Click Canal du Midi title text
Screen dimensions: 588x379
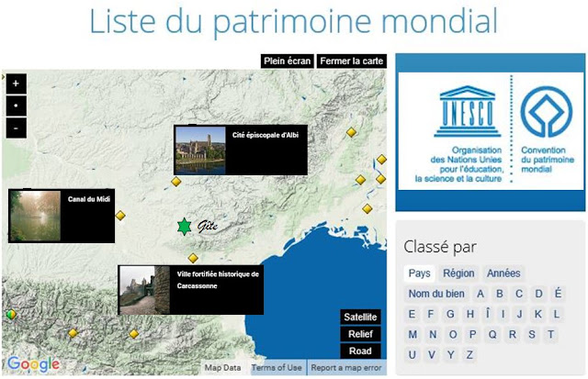[x=89, y=199]
